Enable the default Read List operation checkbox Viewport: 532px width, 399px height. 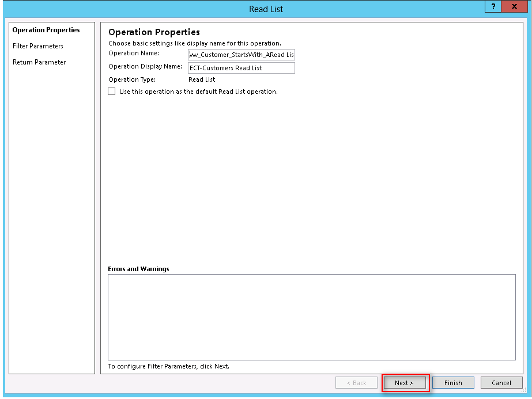tap(111, 91)
